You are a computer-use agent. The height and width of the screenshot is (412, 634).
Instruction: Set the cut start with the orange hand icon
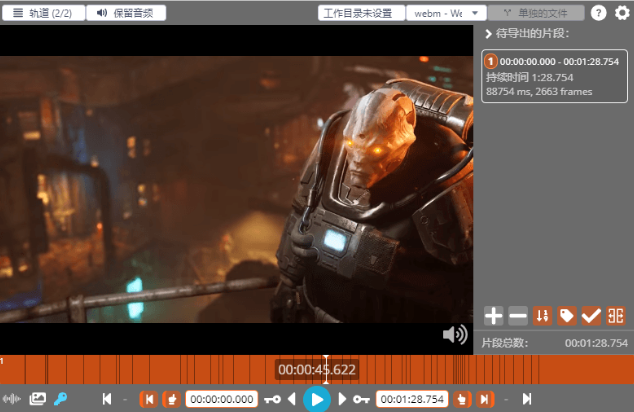(172, 399)
